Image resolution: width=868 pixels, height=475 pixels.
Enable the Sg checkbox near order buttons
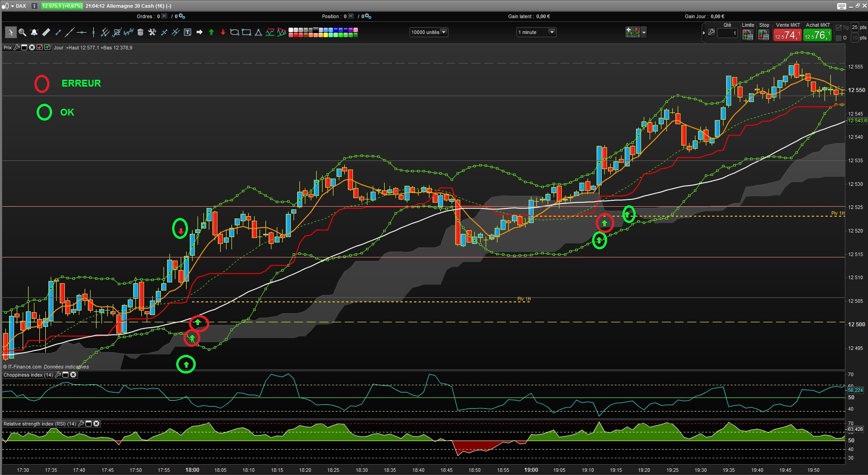point(838,28)
